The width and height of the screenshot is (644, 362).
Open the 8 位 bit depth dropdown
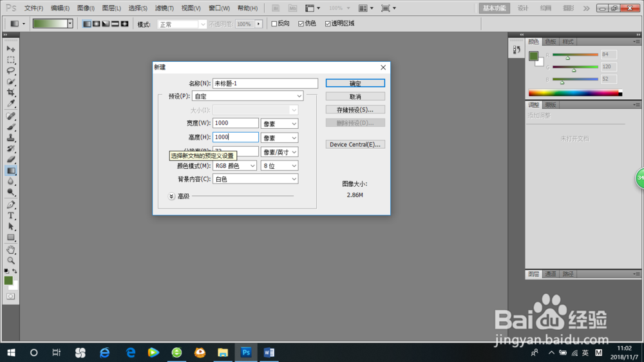pos(279,166)
